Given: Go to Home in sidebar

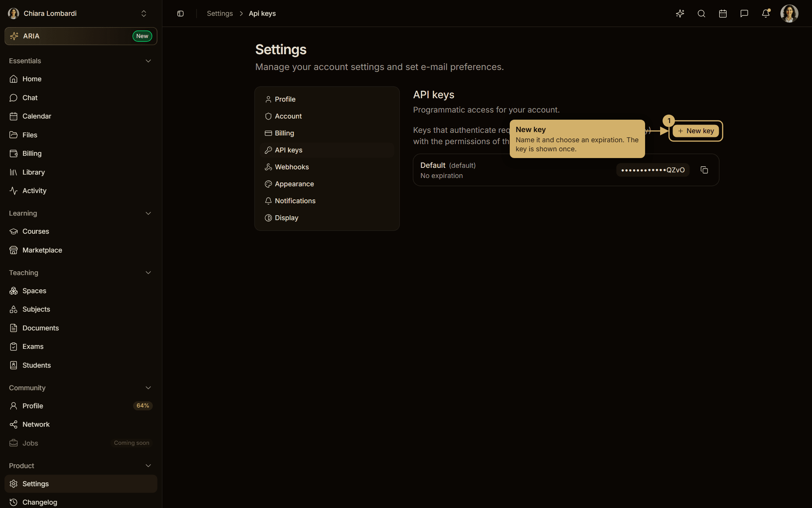Looking at the screenshot, I should click(81, 79).
